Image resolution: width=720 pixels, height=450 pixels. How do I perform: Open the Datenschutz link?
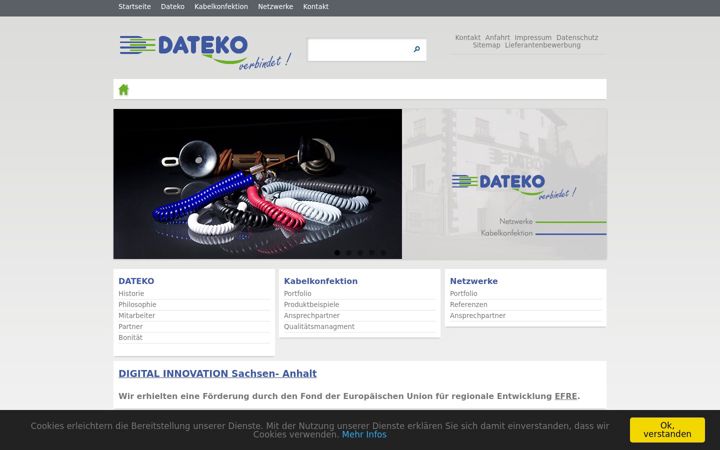[x=577, y=38]
